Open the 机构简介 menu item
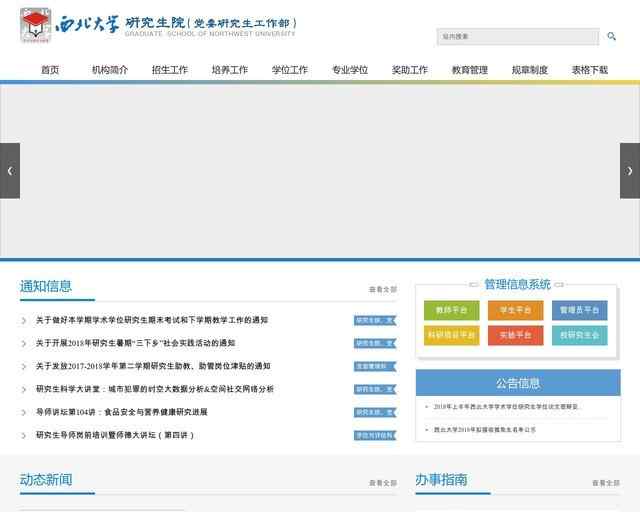The height and width of the screenshot is (512, 640). pyautogui.click(x=110, y=70)
